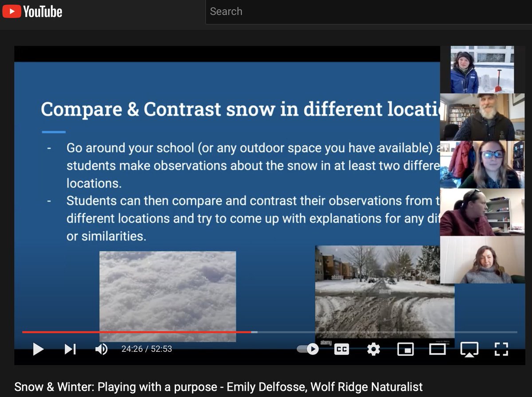This screenshot has width=532, height=397.
Task: Play the video
Action: [38, 349]
